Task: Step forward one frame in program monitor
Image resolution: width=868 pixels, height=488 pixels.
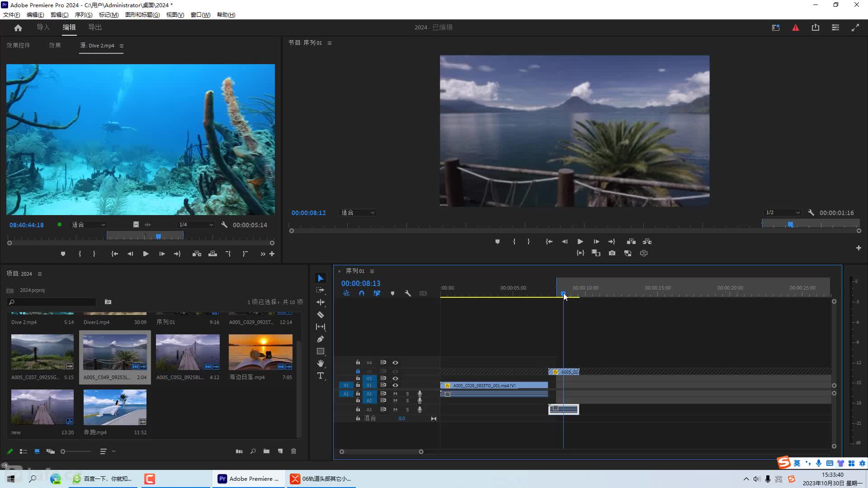Action: [x=596, y=241]
